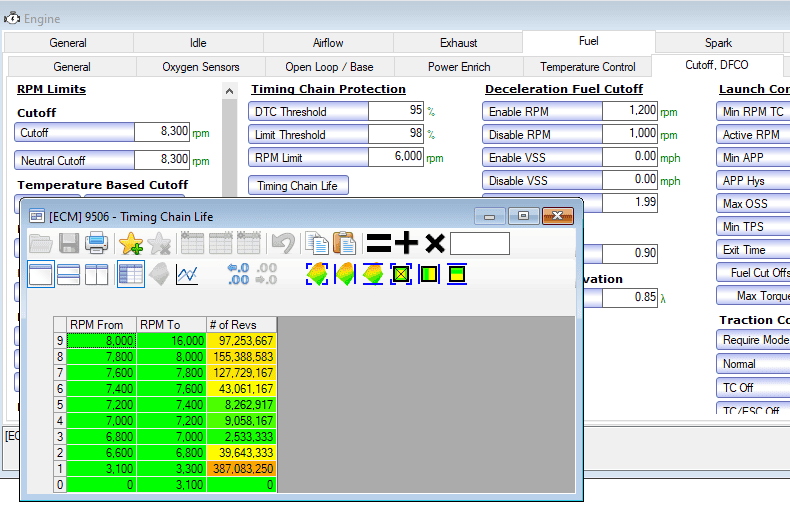Image resolution: width=790 pixels, height=507 pixels.
Task: Click the surface interpolate all-corners icon
Action: [317, 275]
